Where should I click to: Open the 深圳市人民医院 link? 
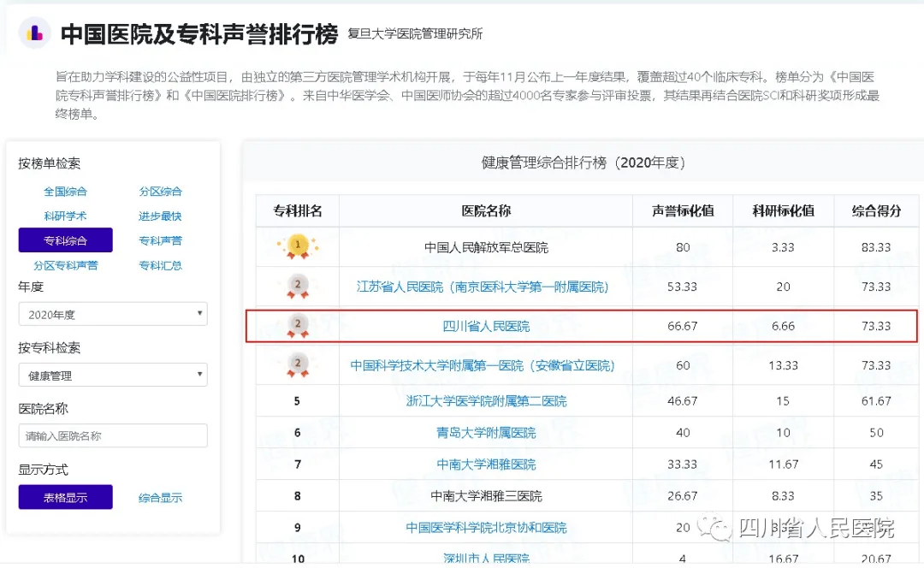point(486,558)
